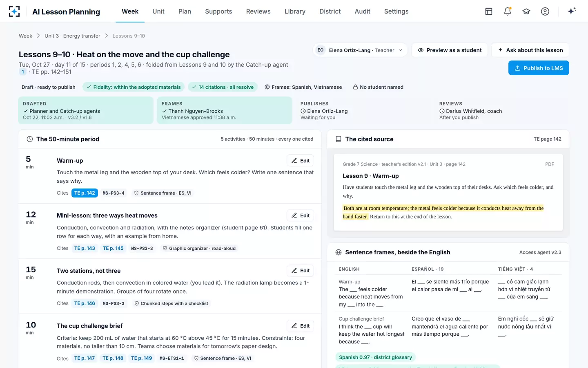Click the 14 citations · all resolve badge
The width and height of the screenshot is (588, 368).
223,87
